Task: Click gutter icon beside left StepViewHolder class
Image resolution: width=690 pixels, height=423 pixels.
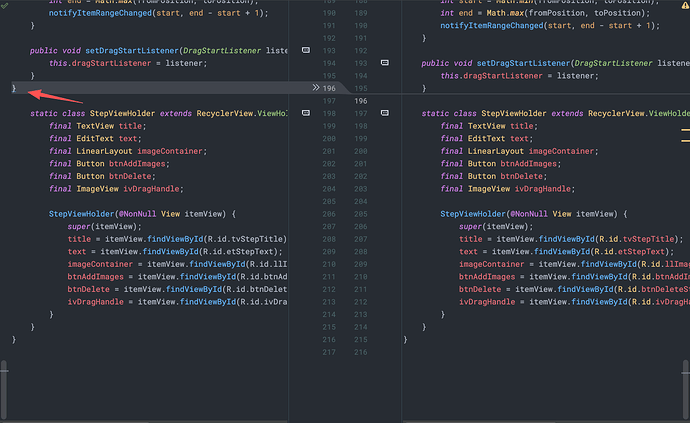Action: [306, 113]
